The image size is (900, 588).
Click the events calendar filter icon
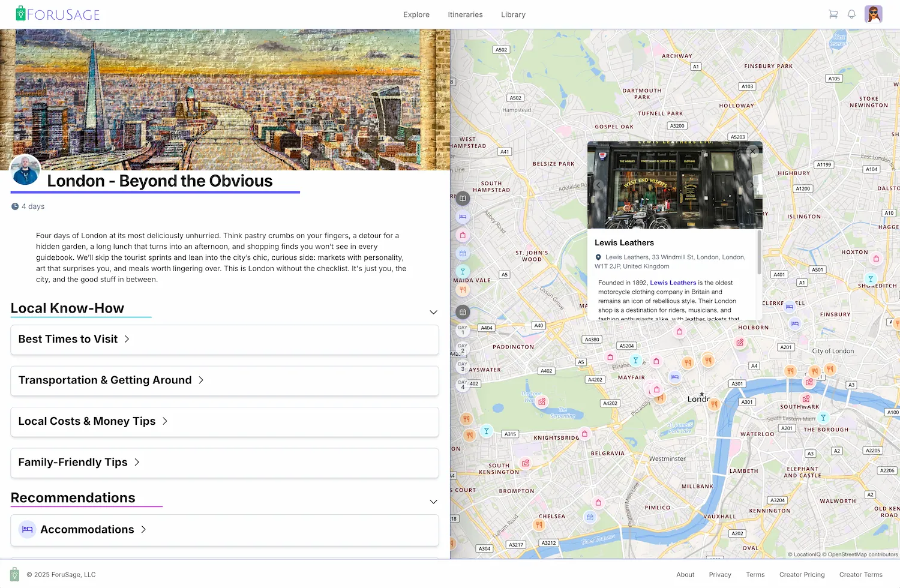pyautogui.click(x=462, y=253)
